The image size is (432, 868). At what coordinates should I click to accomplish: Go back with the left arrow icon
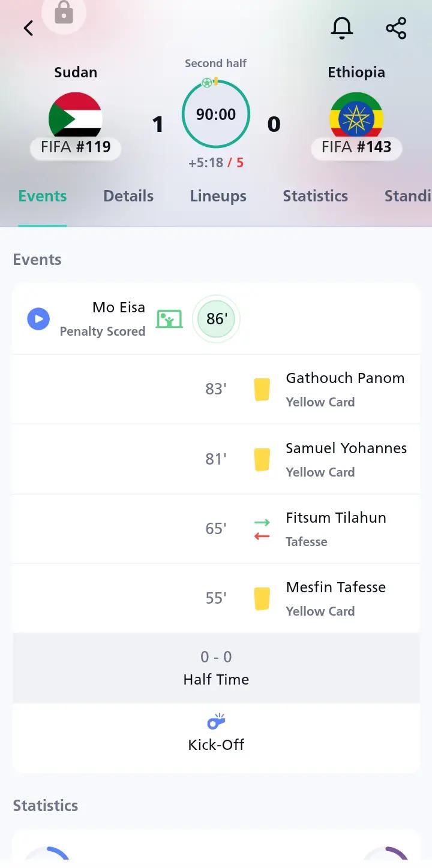pos(28,28)
